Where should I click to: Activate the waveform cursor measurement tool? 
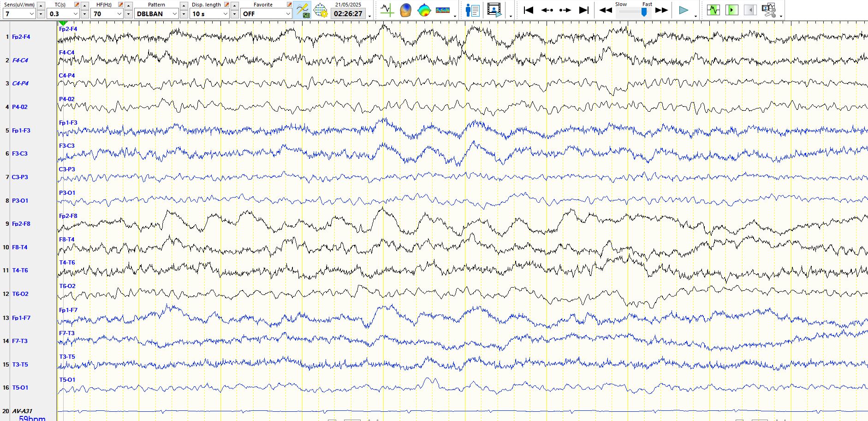[x=387, y=10]
